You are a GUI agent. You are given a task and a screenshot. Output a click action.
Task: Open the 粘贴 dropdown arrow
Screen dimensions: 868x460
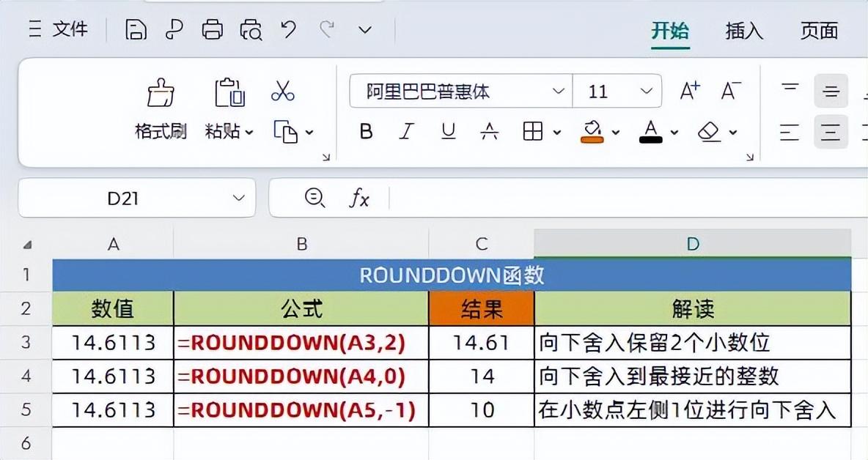tap(249, 132)
